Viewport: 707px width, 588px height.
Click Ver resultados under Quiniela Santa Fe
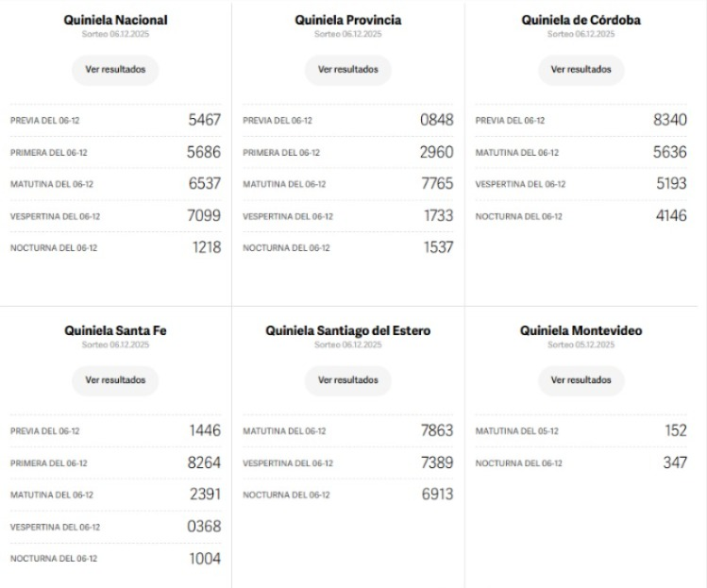pos(115,380)
